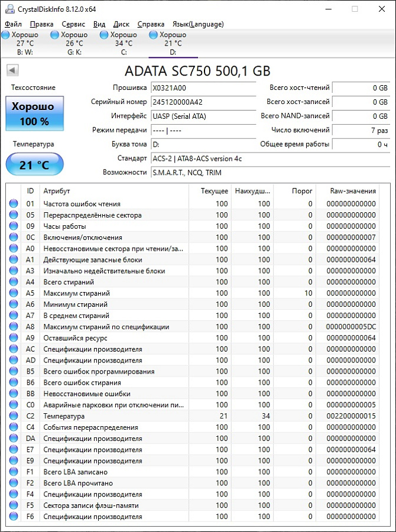This screenshot has width=396, height=532.
Task: Select the Перераспределённые сектора attribute
Action: (x=92, y=215)
